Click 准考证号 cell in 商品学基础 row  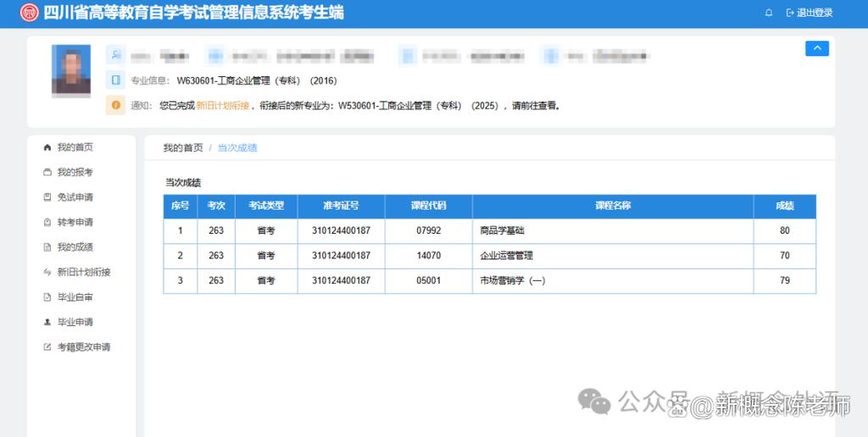[341, 230]
